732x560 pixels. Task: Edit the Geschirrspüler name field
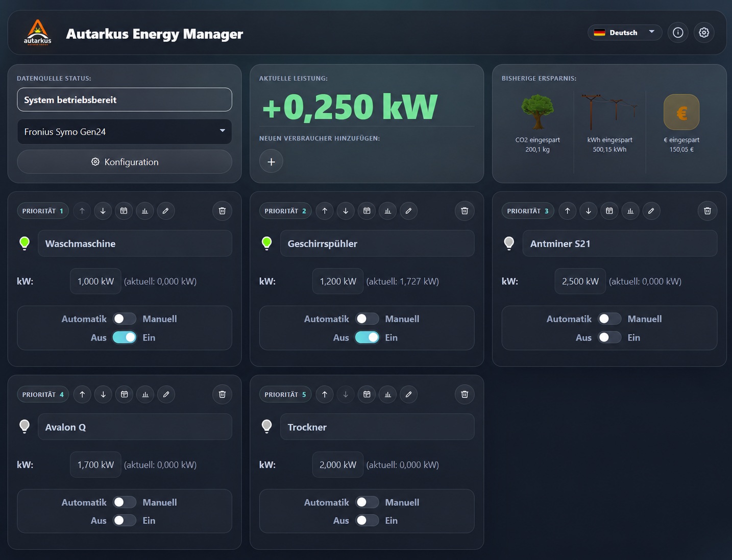coord(377,244)
